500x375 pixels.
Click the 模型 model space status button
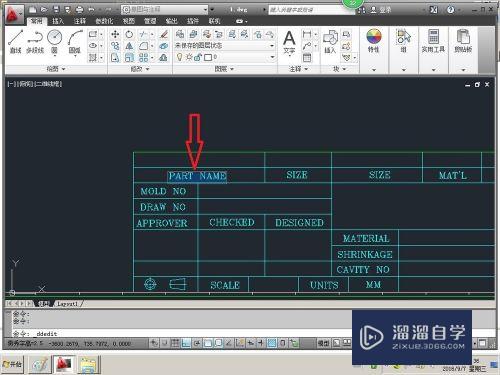(323, 343)
